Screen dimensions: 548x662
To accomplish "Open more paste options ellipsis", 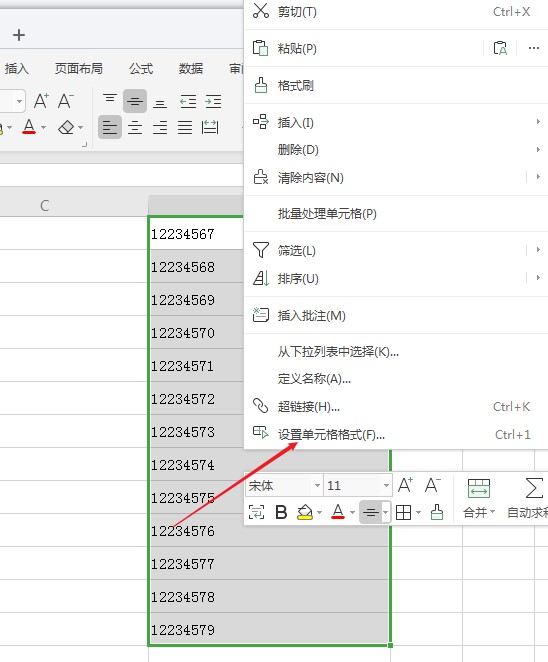I will 534,48.
